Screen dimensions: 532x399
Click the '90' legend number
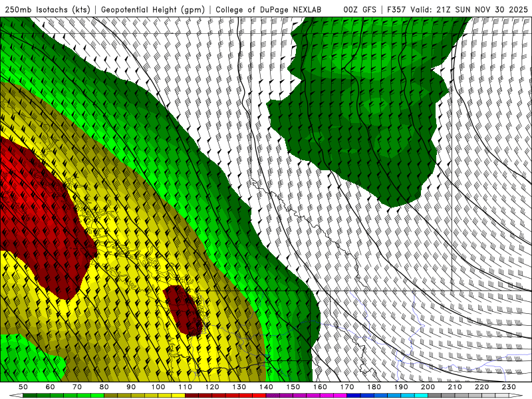point(131,387)
